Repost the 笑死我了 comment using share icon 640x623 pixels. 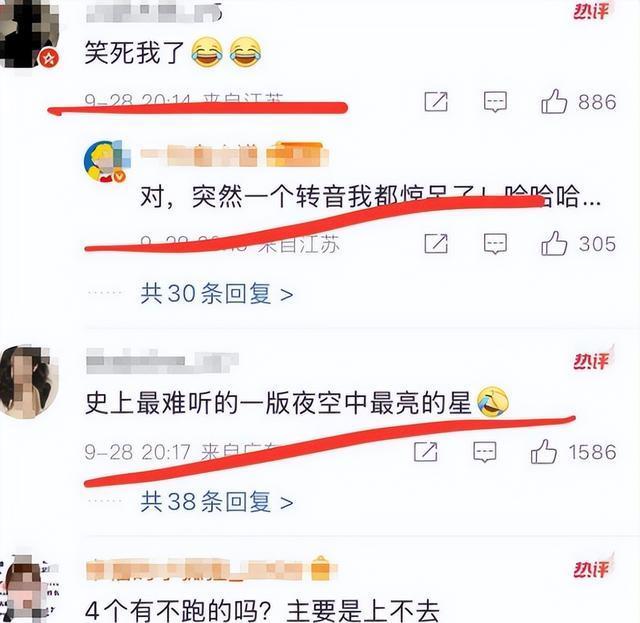coord(436,102)
